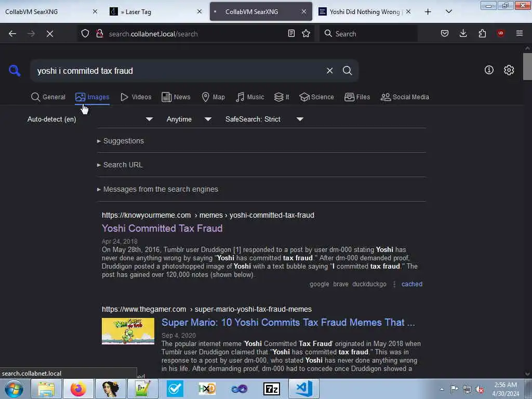Select the Videos search category

[136, 97]
